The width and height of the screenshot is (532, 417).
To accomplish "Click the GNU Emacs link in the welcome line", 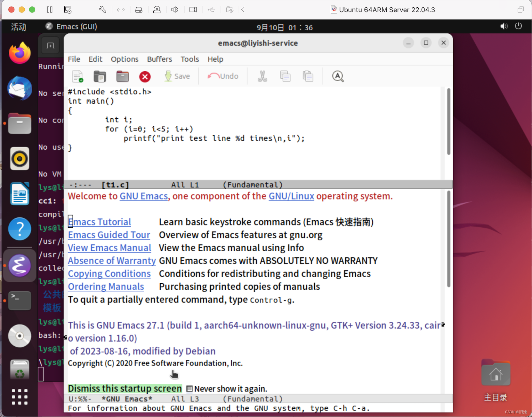I will point(144,196).
